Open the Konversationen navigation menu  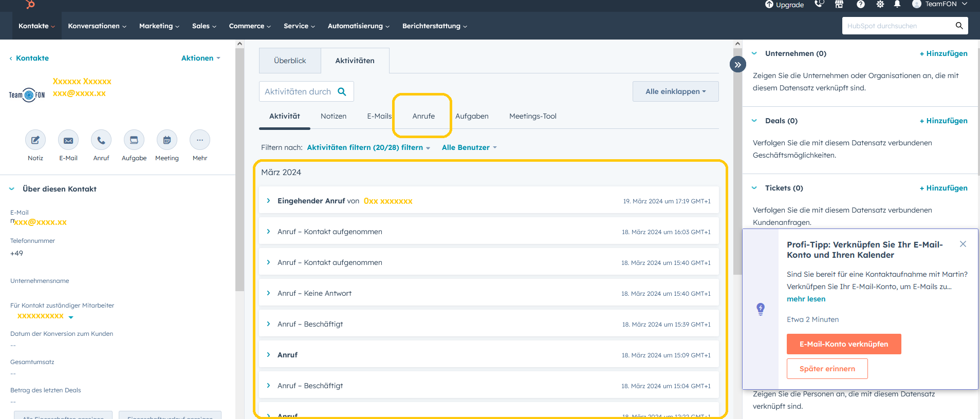tap(97, 26)
